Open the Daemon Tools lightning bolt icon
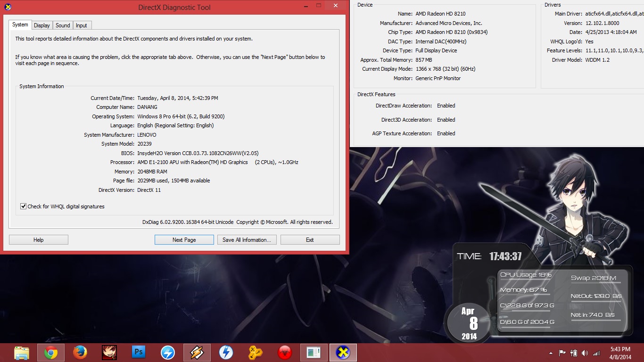This screenshot has width=644, height=362. 226,353
